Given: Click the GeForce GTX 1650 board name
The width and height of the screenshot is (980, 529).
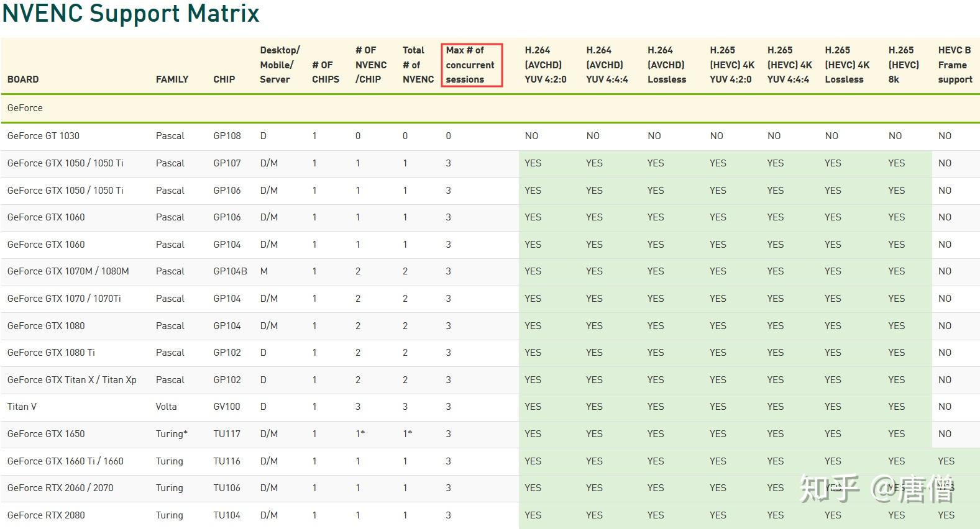Looking at the screenshot, I should (x=46, y=434).
